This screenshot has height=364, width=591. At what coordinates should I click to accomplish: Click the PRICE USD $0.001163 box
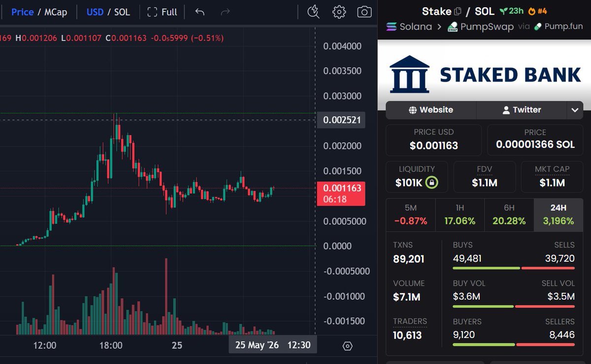coord(433,140)
